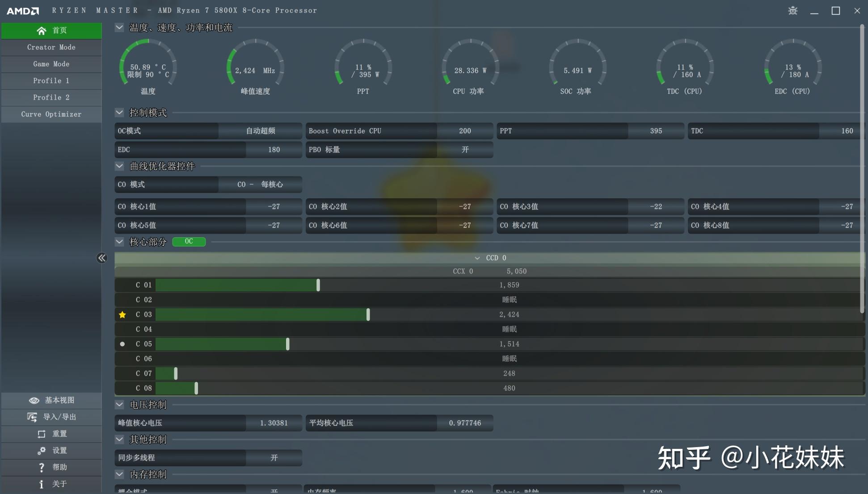868x494 pixels.
Task: Open 关于 to view the about dialog
Action: (42, 484)
